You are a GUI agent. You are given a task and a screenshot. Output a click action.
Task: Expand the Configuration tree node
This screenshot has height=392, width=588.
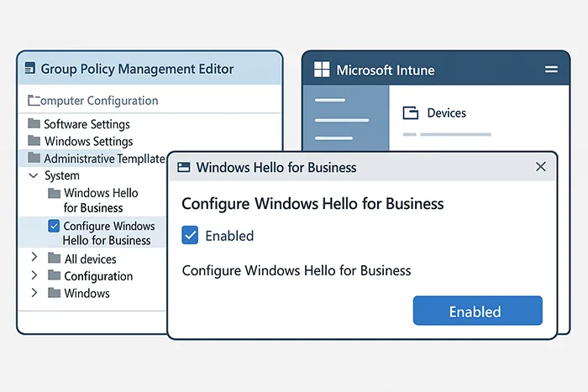[x=34, y=275]
